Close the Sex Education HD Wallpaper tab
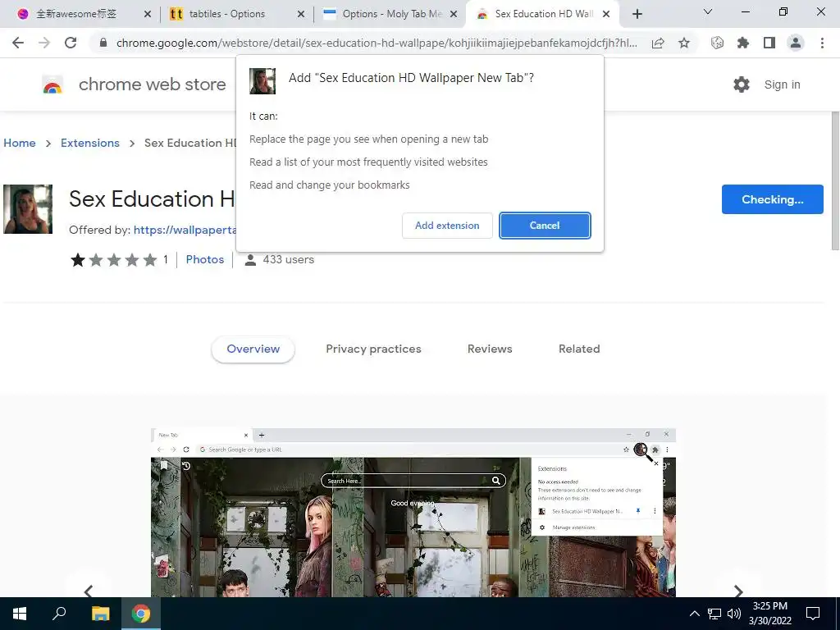Image resolution: width=840 pixels, height=630 pixels. [x=606, y=14]
